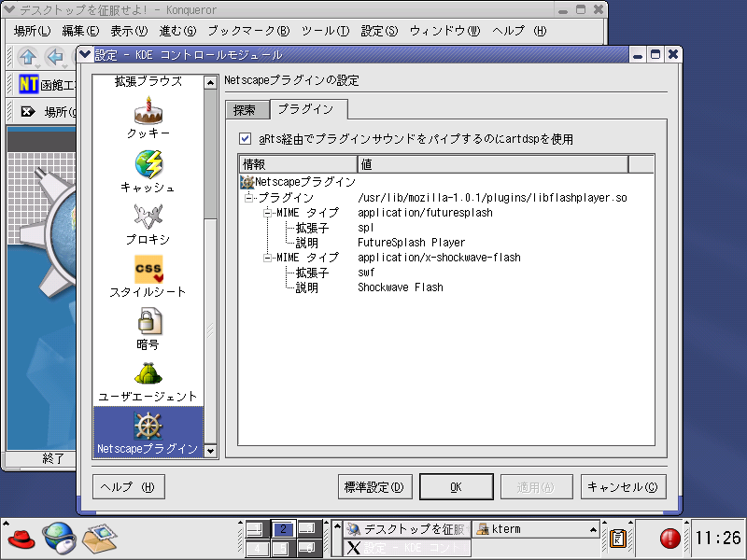
Task: Select active desktop 2 in pager
Action: click(x=283, y=528)
